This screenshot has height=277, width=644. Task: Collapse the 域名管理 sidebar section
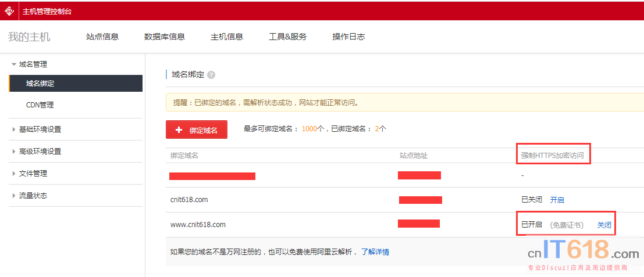(x=33, y=64)
